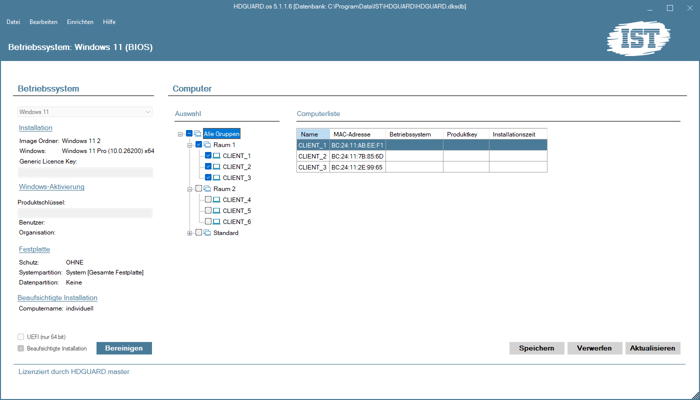Select the CLIENT_5 tree label
This screenshot has height=400, width=700.
(237, 211)
